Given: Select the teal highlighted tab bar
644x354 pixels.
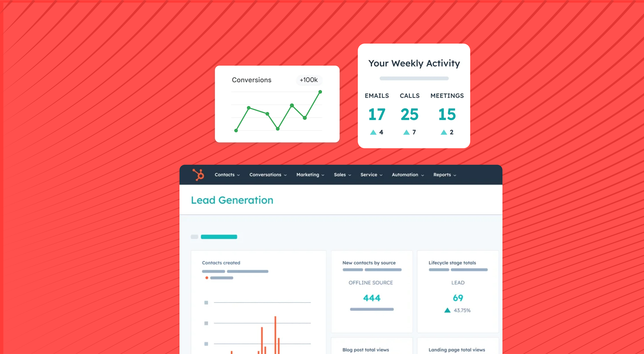Looking at the screenshot, I should click(x=219, y=237).
